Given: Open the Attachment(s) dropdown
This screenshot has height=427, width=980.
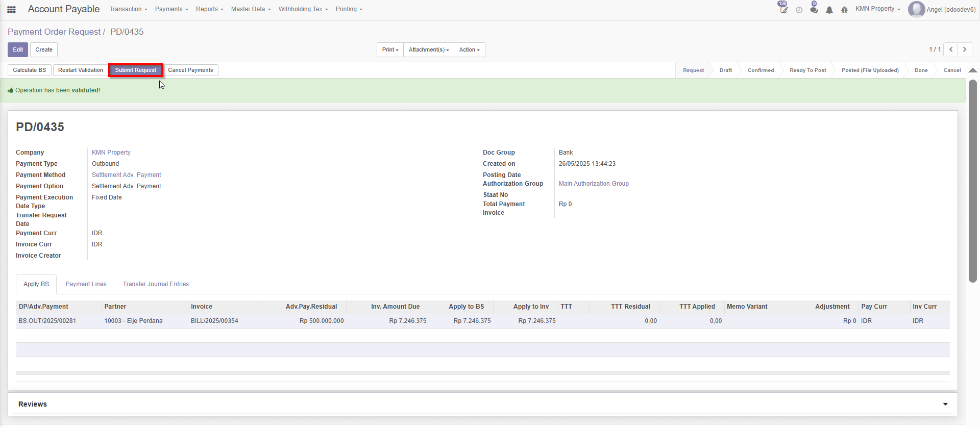Looking at the screenshot, I should tap(429, 49).
